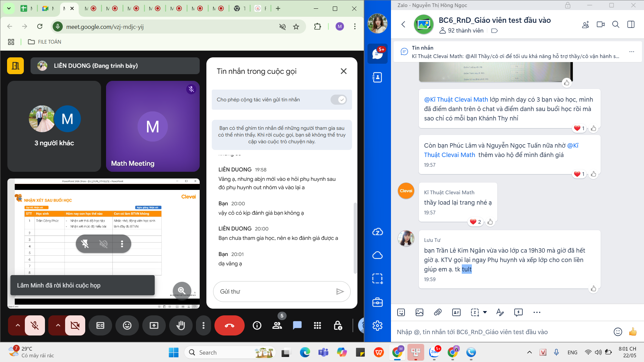Open Zalo Contacts tab in sidebar
Screen dimensions: 644x362
(x=378, y=77)
